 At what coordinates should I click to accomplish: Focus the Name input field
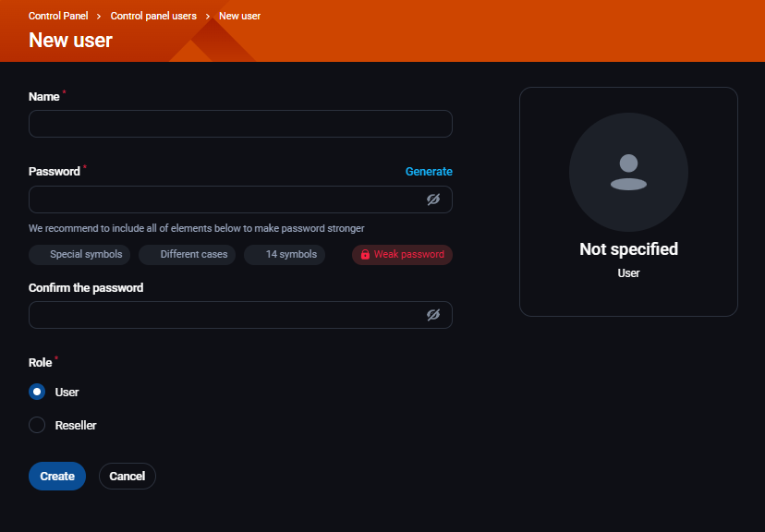(x=240, y=124)
